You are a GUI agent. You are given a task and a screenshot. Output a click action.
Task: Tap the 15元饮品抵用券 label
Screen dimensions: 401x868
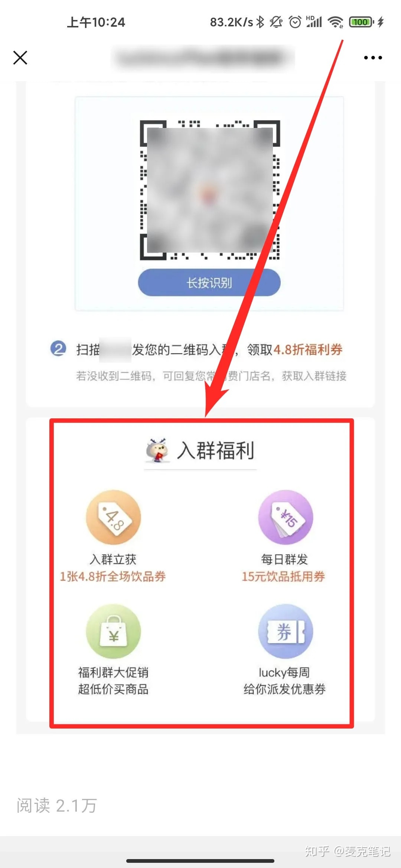pyautogui.click(x=283, y=576)
